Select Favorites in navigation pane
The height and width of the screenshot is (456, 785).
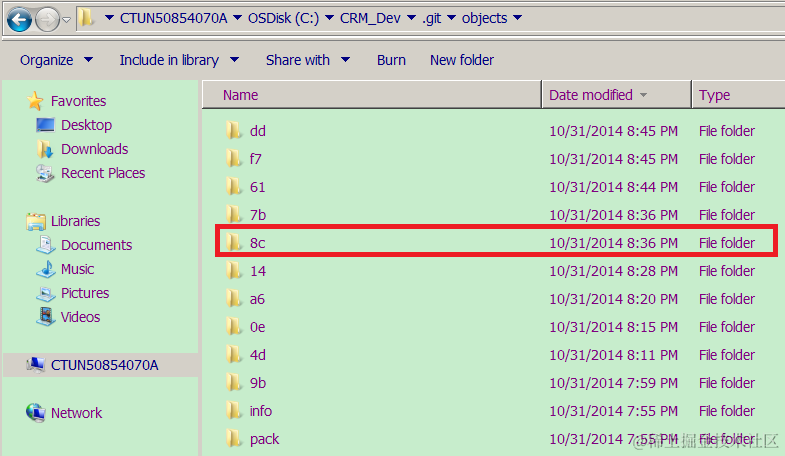(79, 101)
